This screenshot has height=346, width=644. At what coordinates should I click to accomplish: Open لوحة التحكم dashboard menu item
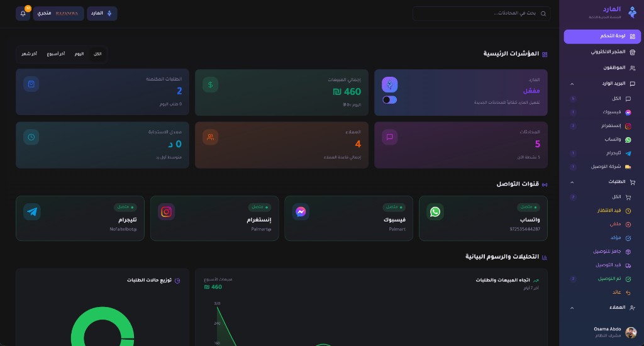[602, 36]
